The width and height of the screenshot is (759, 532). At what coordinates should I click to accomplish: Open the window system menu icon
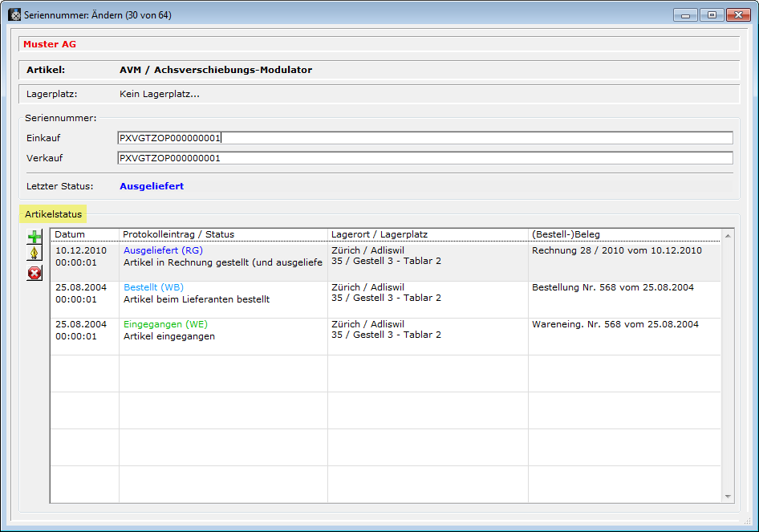coord(14,15)
